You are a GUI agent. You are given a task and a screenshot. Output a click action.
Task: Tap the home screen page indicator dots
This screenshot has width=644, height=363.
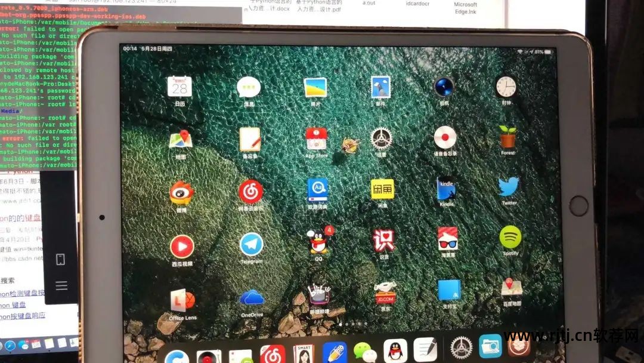point(353,324)
